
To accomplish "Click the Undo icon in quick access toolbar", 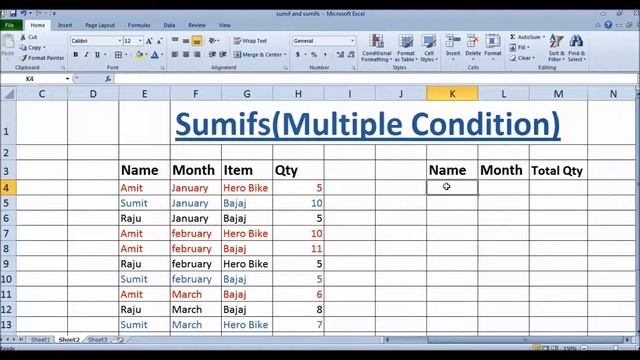I will coord(23,13).
